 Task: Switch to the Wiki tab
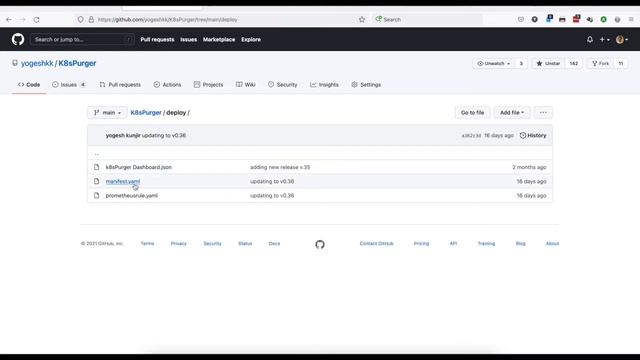(246, 85)
